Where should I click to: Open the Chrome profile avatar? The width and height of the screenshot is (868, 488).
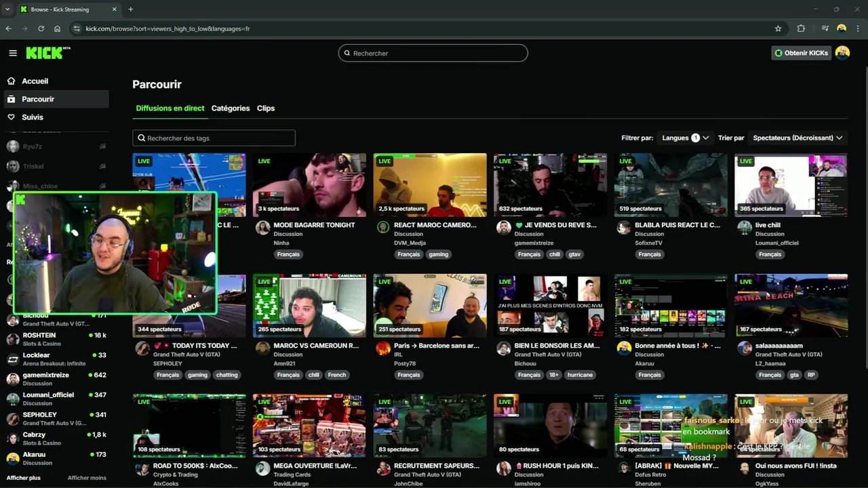tap(842, 28)
